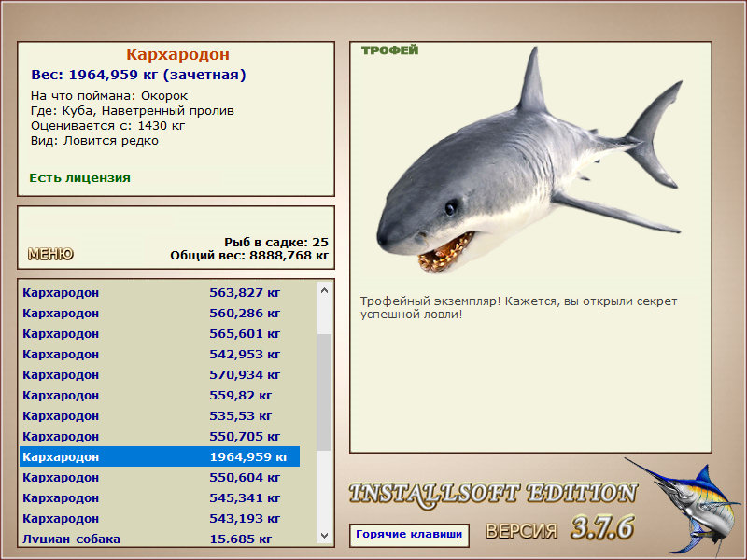Select Кархародон 550,604 кг row
The image size is (747, 560).
point(160,477)
